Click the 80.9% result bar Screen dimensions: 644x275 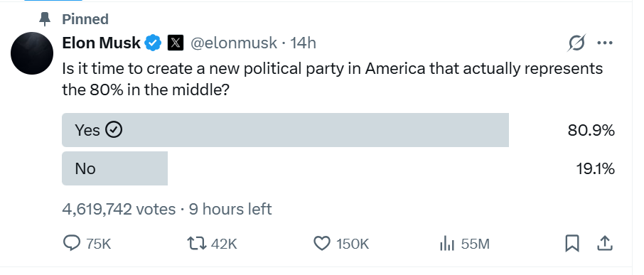pos(286,130)
